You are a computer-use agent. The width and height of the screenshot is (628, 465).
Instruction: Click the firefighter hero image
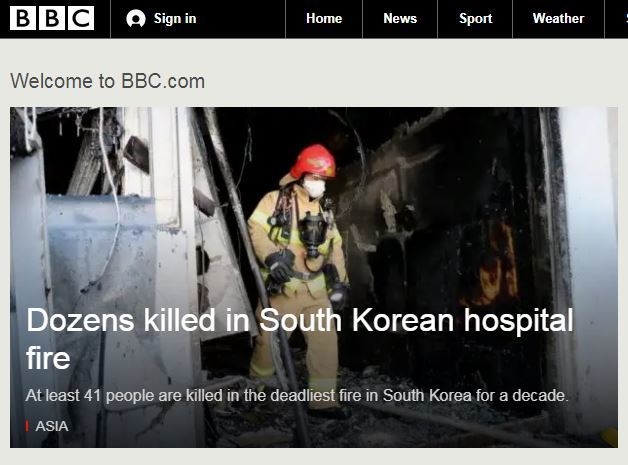(x=314, y=277)
